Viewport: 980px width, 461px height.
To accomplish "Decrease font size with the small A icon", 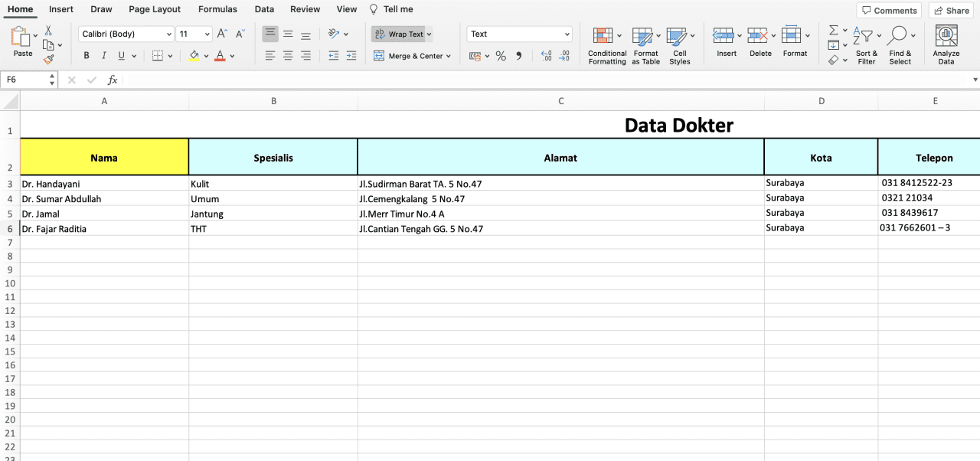I will (240, 34).
